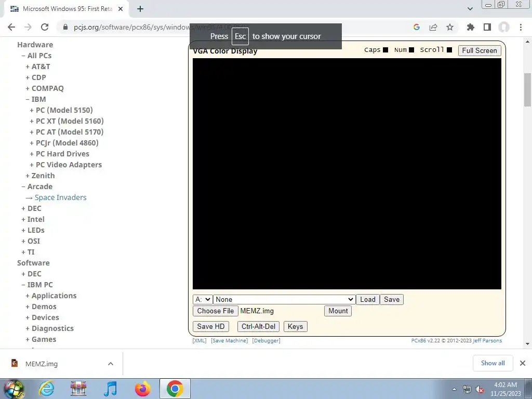Click the Load button

[x=367, y=300]
